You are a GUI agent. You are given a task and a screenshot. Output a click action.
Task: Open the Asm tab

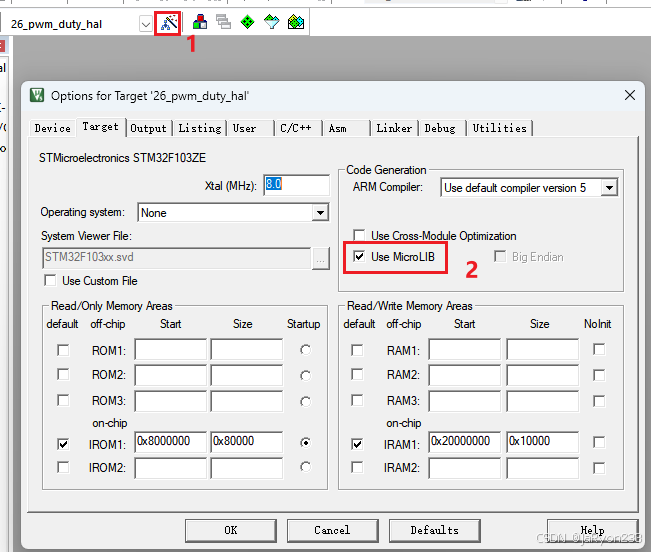pos(347,128)
